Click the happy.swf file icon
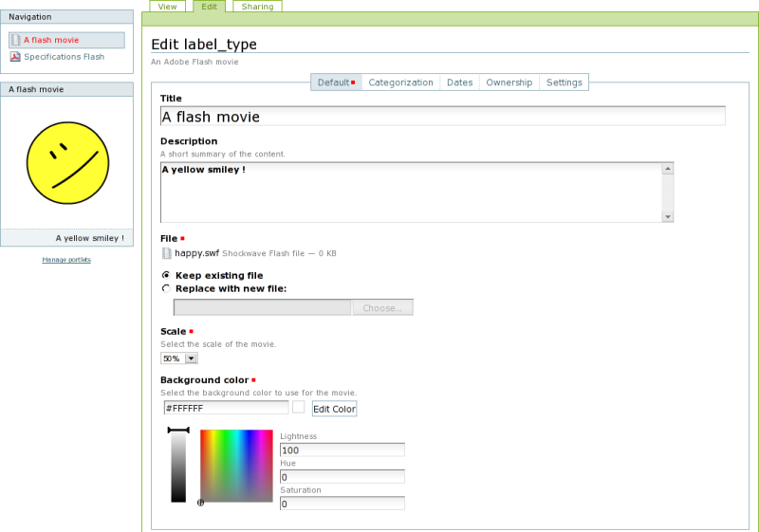 point(167,253)
